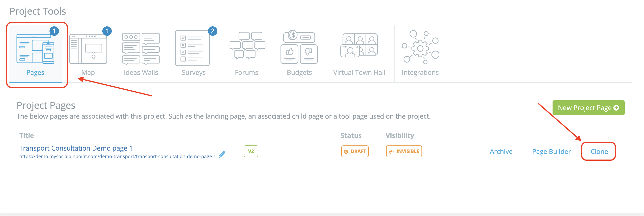The width and height of the screenshot is (644, 216).
Task: Open the Surveys tool icon
Action: pos(192,48)
